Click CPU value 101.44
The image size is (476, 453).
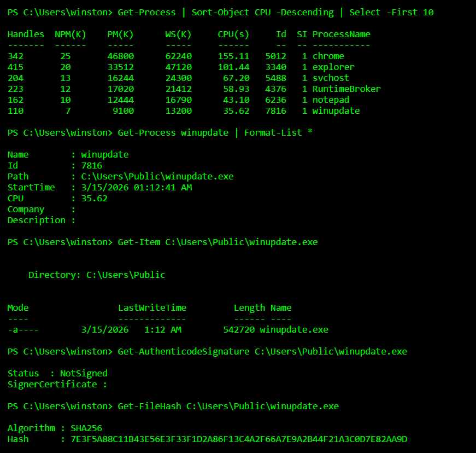click(x=233, y=67)
